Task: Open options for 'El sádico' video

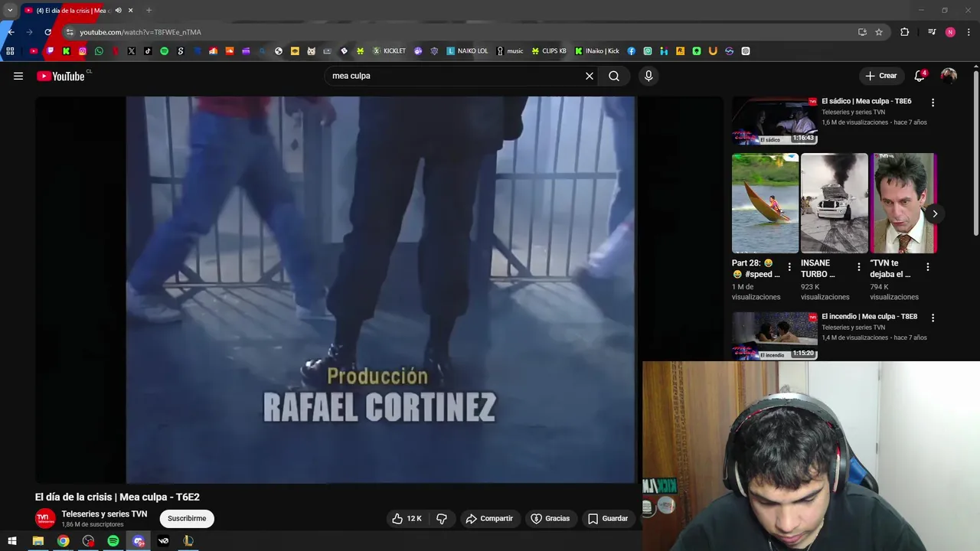Action: click(933, 103)
